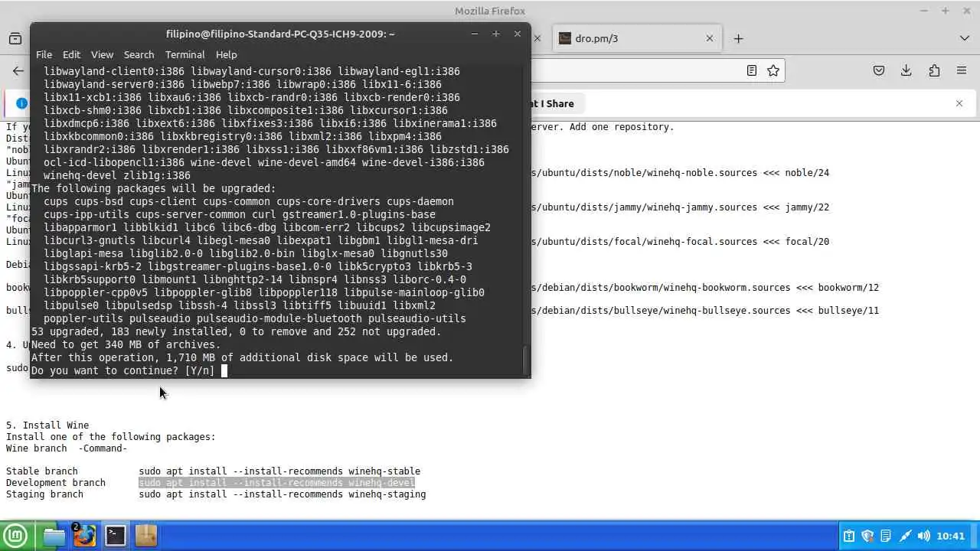Maximize the terminal window
980x551 pixels.
click(x=495, y=34)
